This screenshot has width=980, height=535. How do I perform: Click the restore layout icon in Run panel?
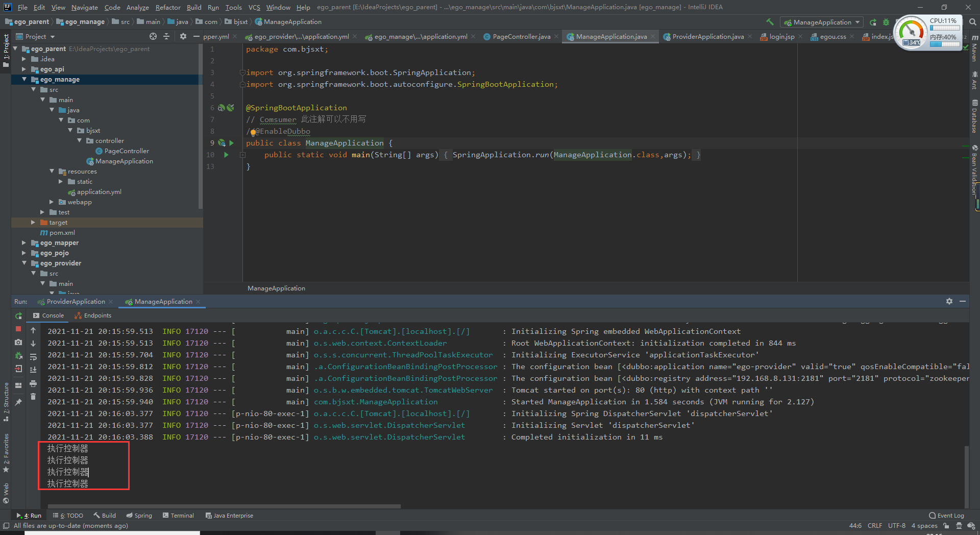(18, 385)
